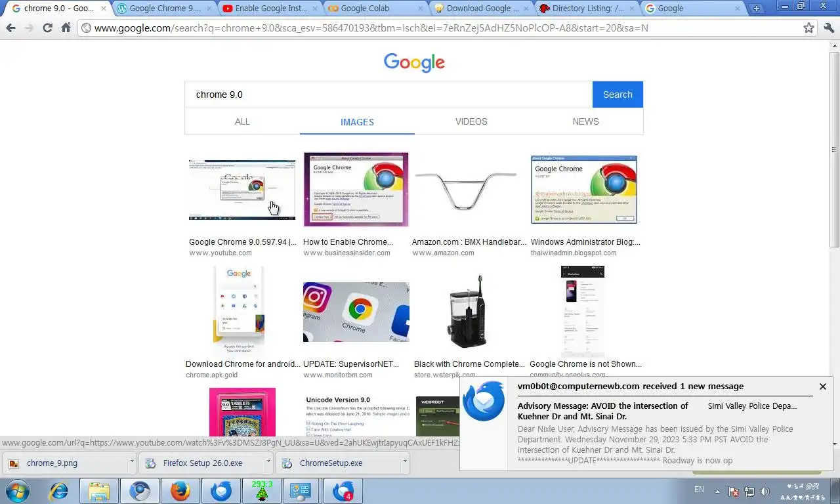
Task: Open Windows Explorer folder on taskbar
Action: coord(99,491)
